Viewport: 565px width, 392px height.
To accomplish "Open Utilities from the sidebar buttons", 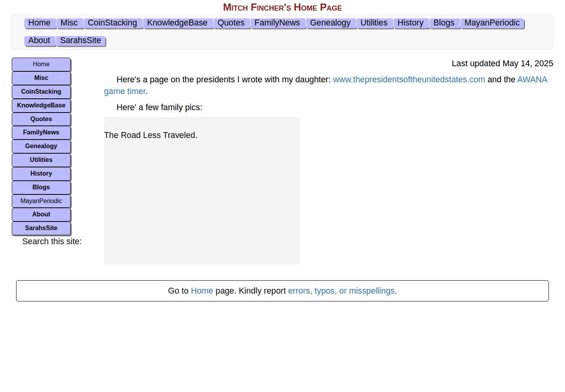I will point(41,160).
